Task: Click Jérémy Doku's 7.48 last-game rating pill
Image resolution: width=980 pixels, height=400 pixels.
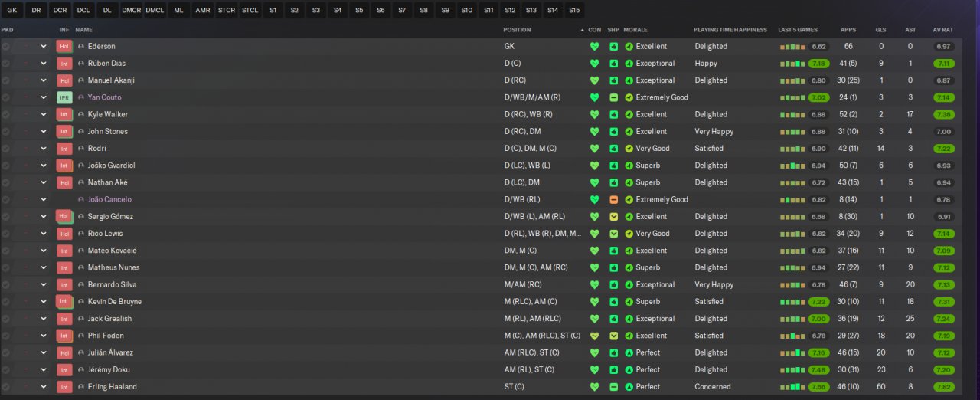Action: [818, 369]
